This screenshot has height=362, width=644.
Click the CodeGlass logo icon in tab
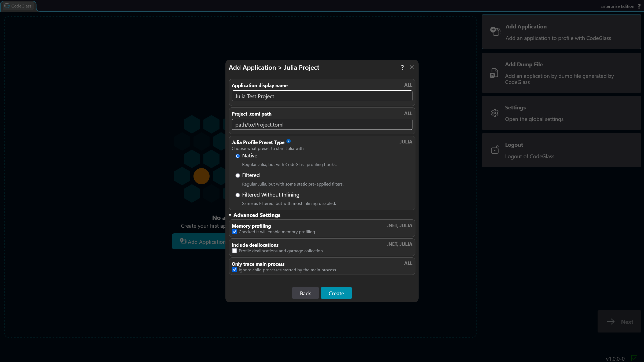click(x=7, y=6)
